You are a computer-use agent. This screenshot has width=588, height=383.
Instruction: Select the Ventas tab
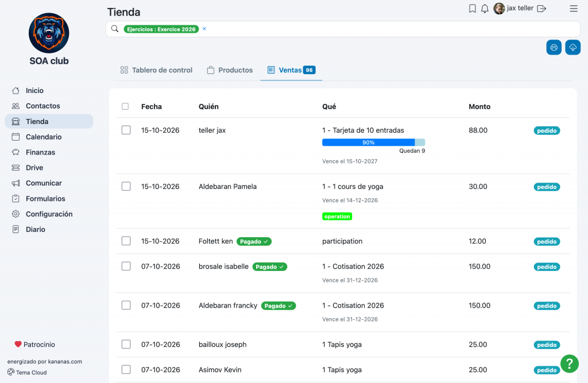point(291,70)
